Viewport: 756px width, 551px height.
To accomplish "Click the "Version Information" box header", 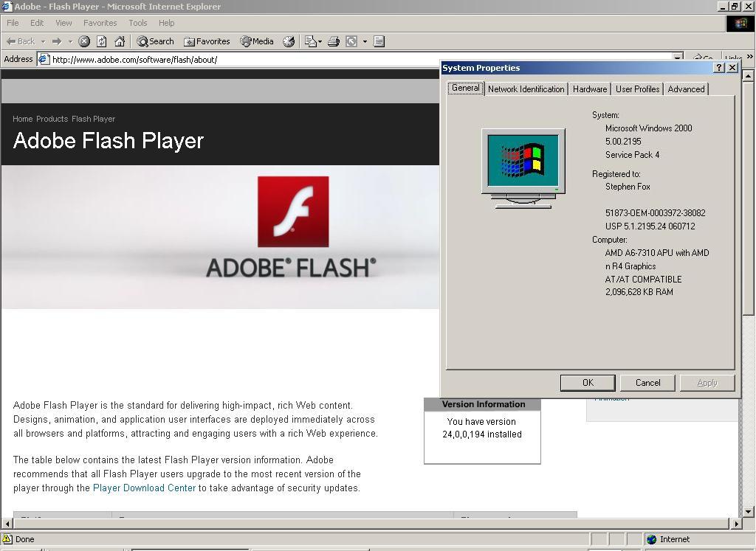I will (x=483, y=404).
